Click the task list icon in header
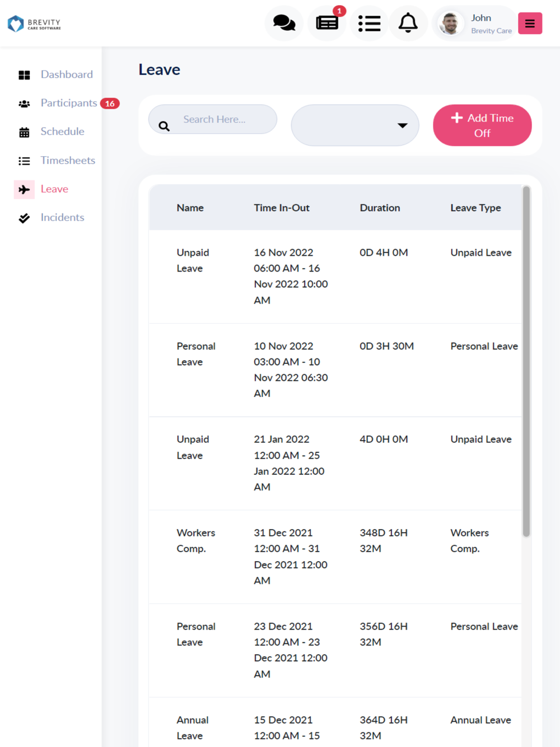The image size is (560, 747). click(x=370, y=24)
